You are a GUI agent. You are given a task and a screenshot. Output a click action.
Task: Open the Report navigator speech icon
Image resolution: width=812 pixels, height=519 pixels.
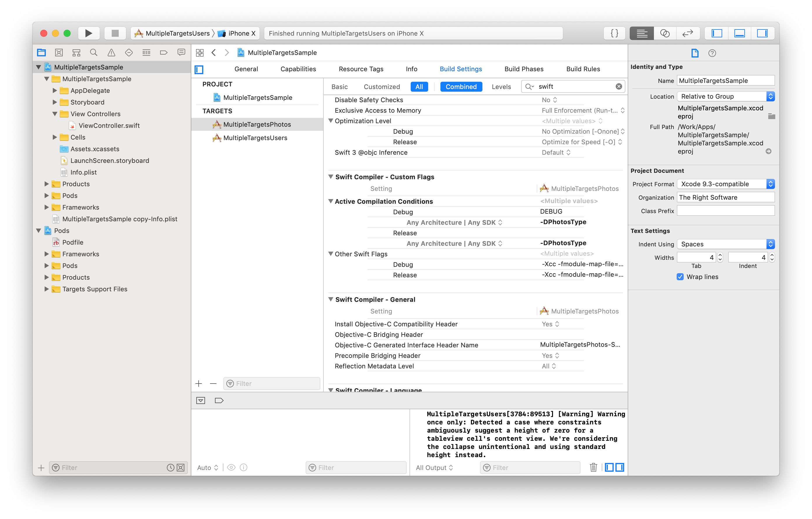pos(181,52)
